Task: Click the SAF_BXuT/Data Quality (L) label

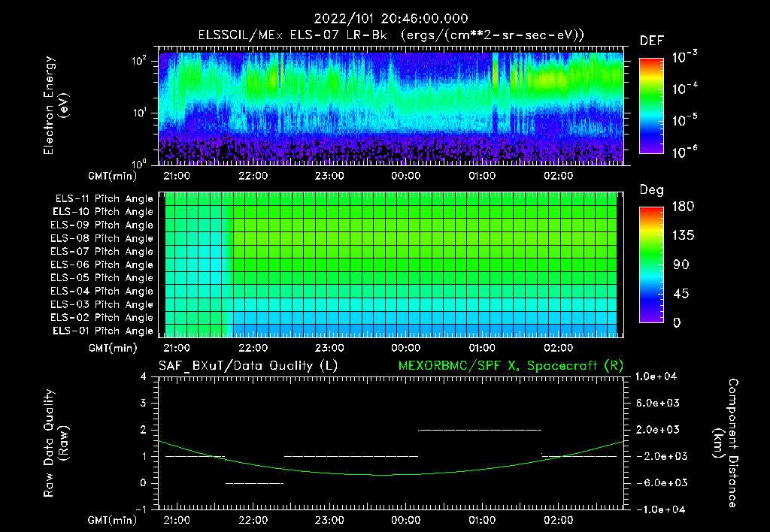Action: pos(248,366)
